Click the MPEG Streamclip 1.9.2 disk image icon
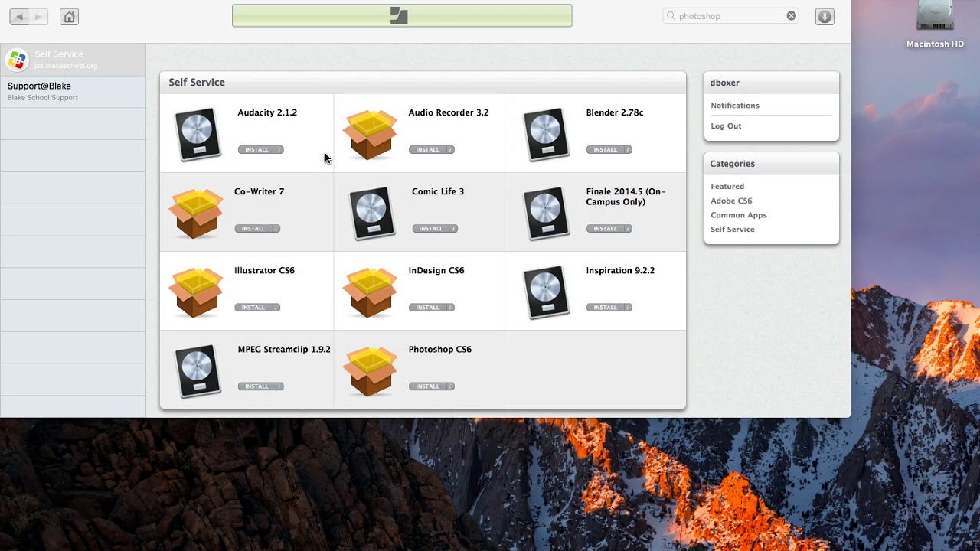 point(198,371)
